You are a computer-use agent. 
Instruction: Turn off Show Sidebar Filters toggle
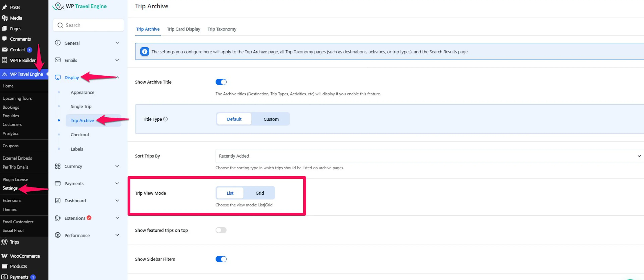tap(221, 259)
